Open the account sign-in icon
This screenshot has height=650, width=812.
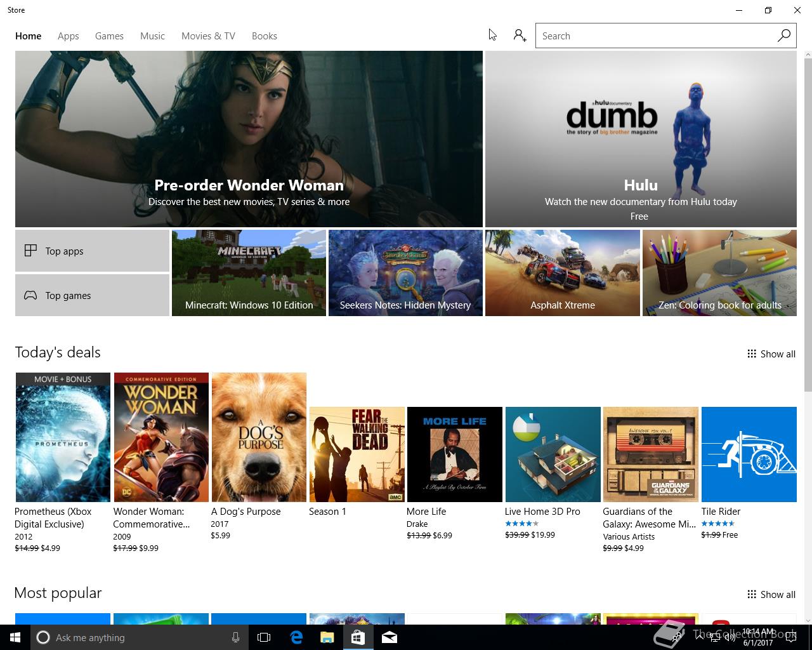pos(520,36)
